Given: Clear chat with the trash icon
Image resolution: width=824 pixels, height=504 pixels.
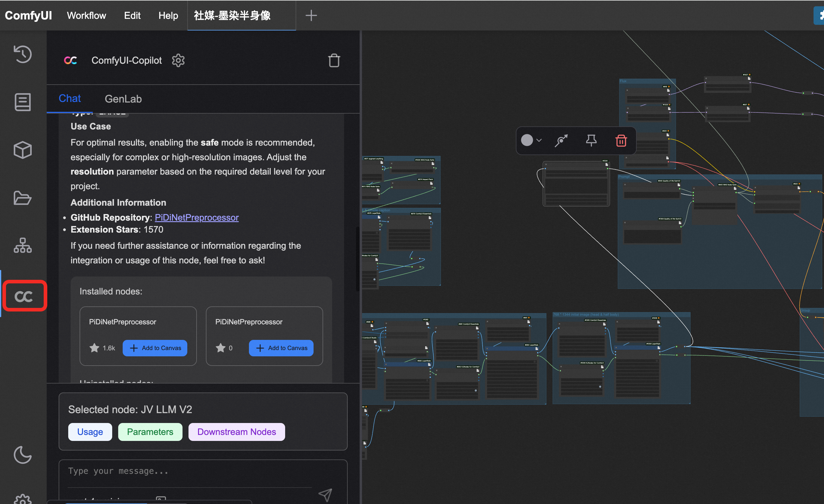Looking at the screenshot, I should click(334, 60).
